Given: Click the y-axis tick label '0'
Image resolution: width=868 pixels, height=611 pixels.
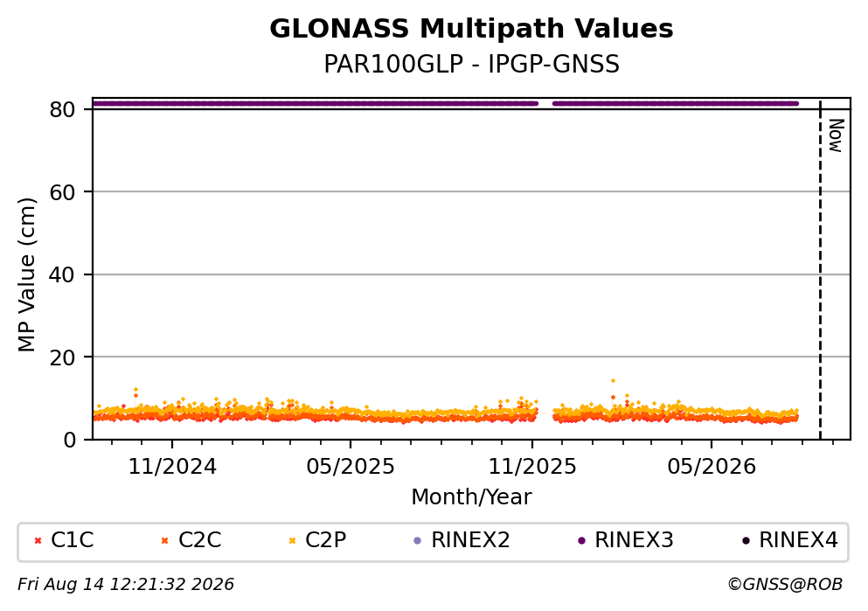Looking at the screenshot, I should click(69, 440).
